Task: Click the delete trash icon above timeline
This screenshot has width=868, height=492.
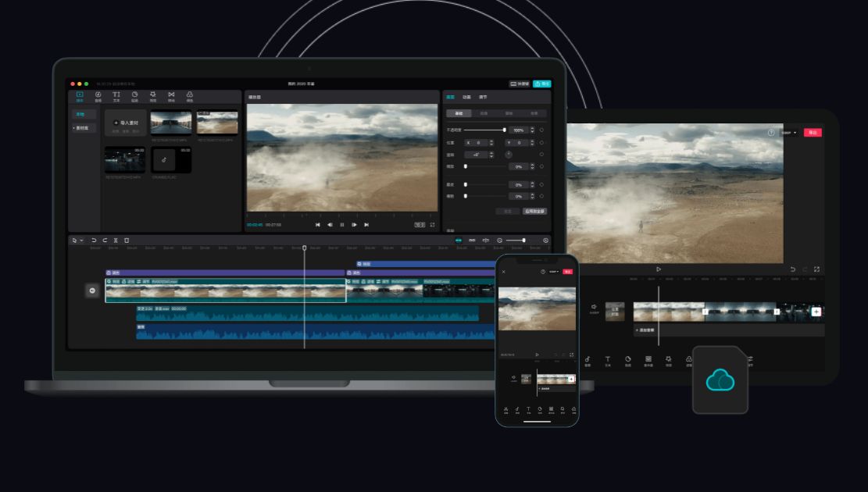Action: [127, 241]
